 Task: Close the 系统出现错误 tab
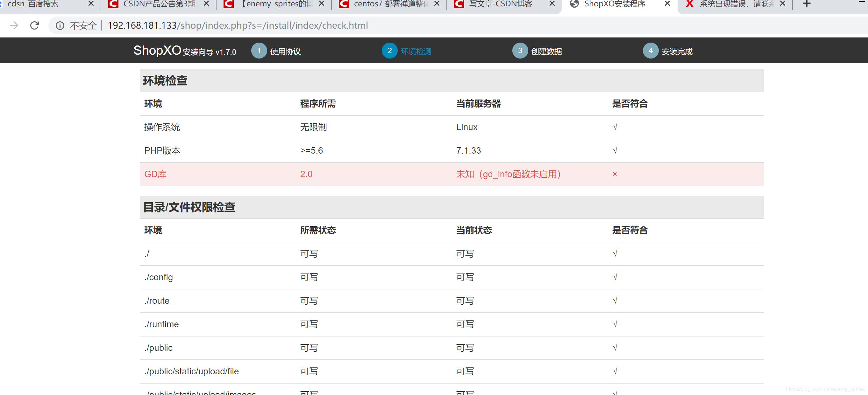point(782,4)
